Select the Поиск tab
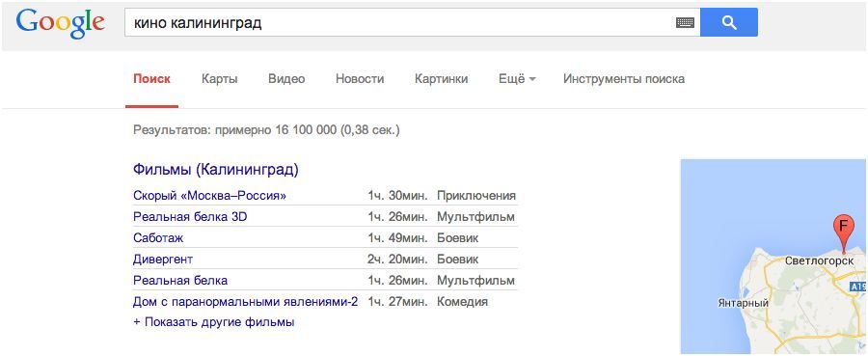 pos(151,78)
